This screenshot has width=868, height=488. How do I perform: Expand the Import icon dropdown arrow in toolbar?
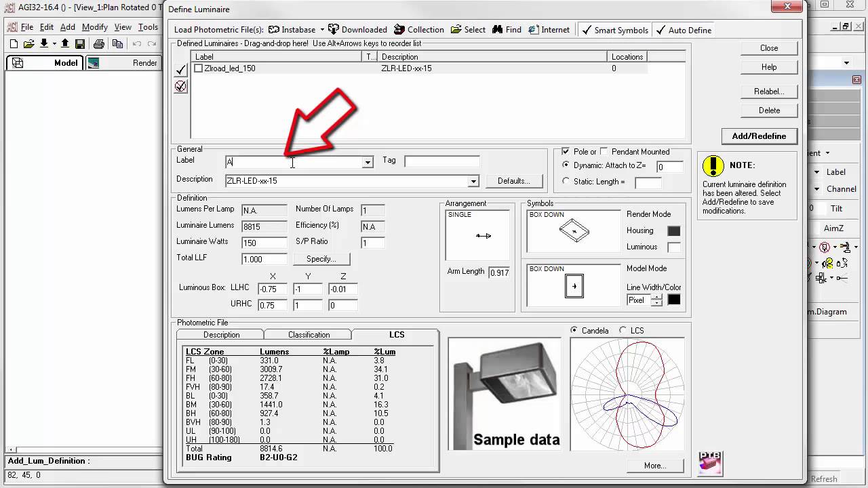tap(53, 44)
